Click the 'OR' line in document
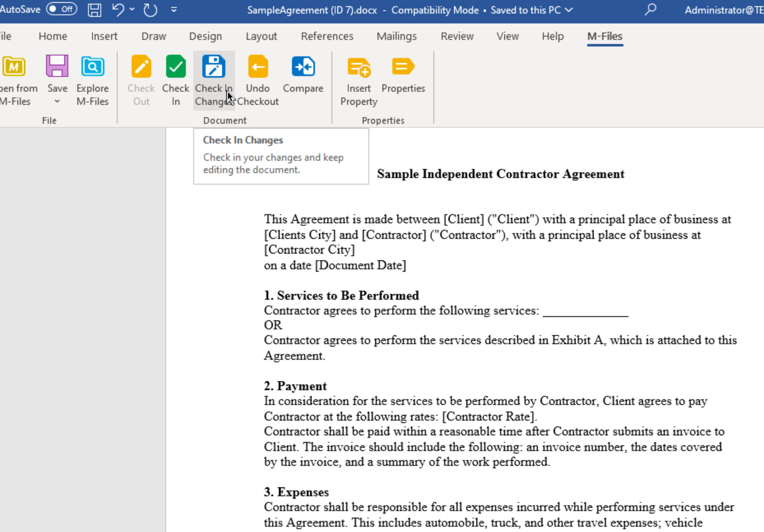The image size is (764, 532). click(x=273, y=325)
